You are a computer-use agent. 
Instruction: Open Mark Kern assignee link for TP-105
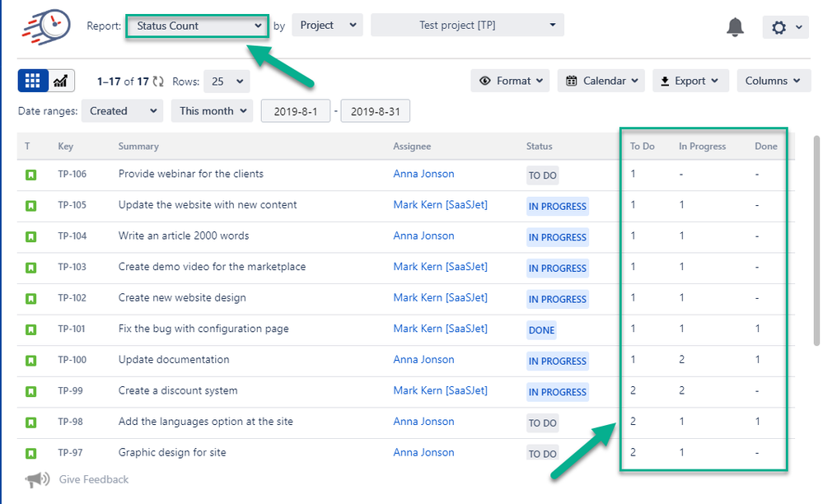[x=441, y=204]
